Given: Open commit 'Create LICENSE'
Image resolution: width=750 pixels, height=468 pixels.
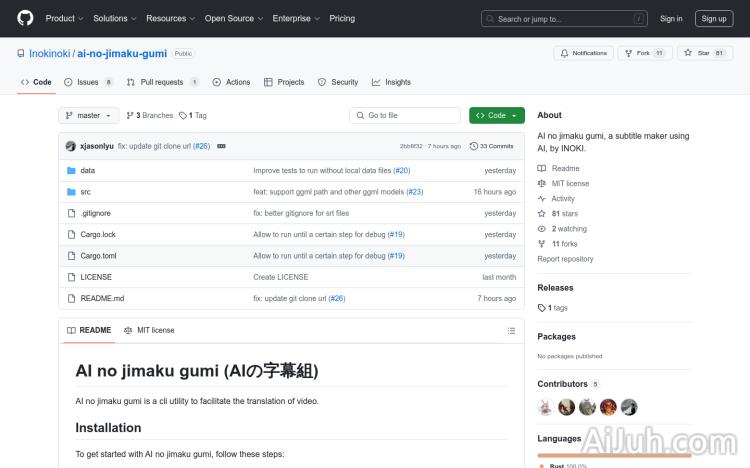Looking at the screenshot, I should click(281, 277).
